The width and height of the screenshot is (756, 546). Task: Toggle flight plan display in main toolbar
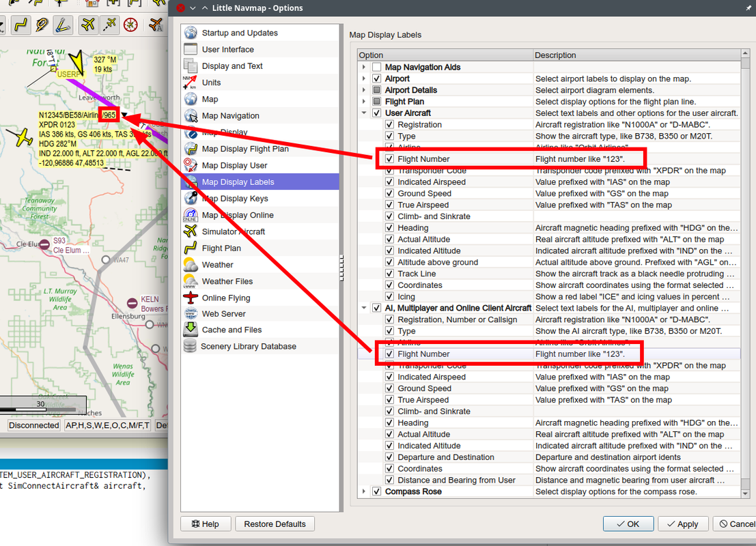20,25
